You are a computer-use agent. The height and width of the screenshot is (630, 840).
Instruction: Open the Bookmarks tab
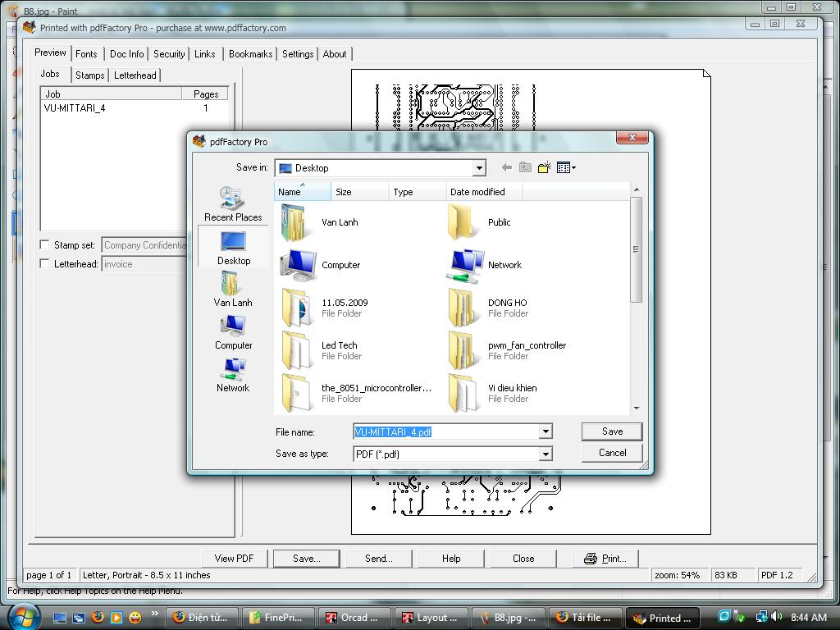coord(250,54)
